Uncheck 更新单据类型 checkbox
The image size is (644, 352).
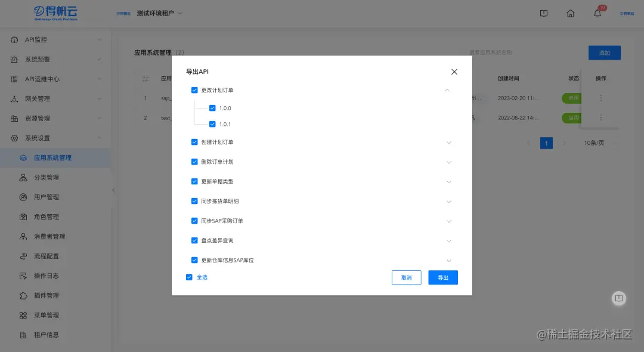pyautogui.click(x=194, y=181)
